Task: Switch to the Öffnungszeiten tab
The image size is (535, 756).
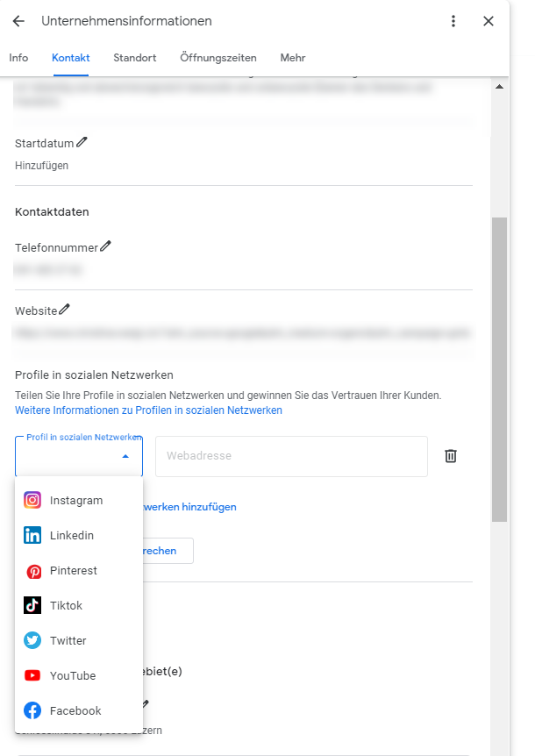Action: pyautogui.click(x=218, y=58)
